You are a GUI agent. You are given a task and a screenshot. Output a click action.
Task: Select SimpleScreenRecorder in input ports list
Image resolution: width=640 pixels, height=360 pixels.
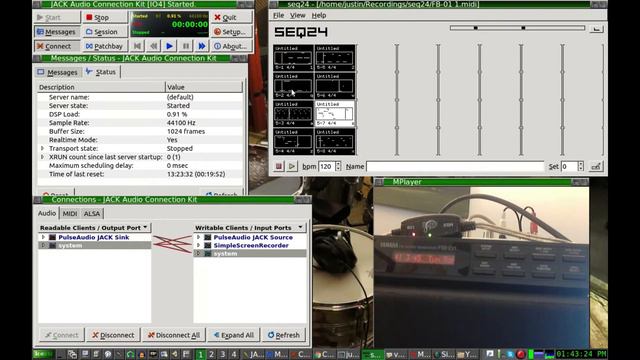[x=251, y=245]
